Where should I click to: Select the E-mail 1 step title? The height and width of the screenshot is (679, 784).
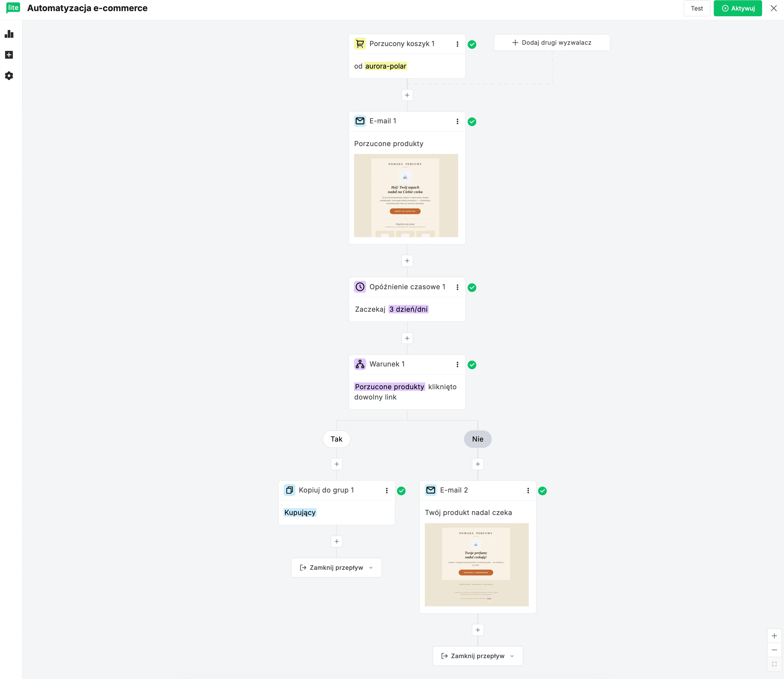pyautogui.click(x=383, y=121)
